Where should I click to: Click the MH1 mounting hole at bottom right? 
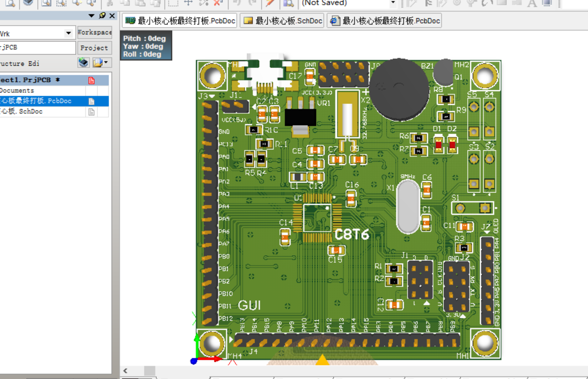[485, 343]
